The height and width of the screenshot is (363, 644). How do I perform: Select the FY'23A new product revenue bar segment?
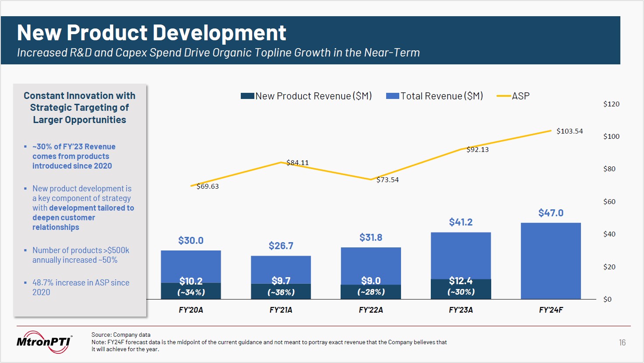tap(461, 289)
